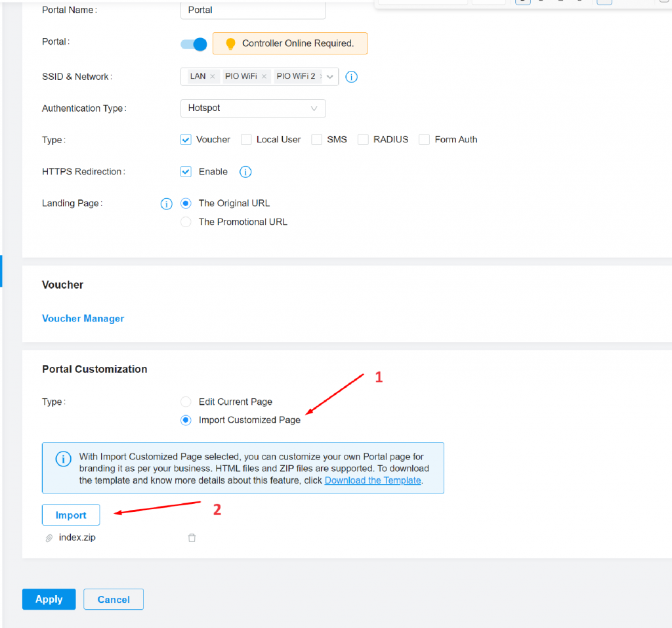This screenshot has height=628, width=672.
Task: Click the Apply button
Action: [49, 599]
